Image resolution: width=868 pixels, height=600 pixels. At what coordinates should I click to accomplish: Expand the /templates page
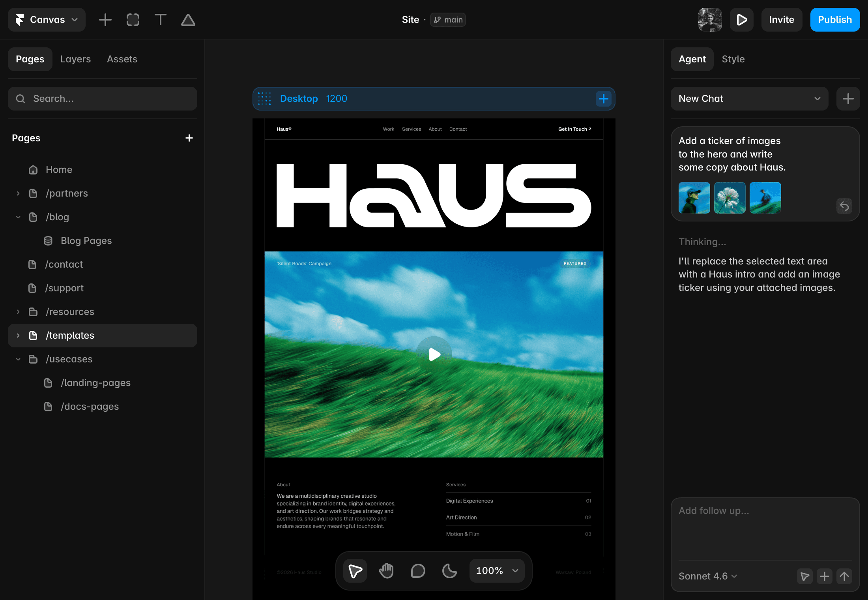coord(18,336)
